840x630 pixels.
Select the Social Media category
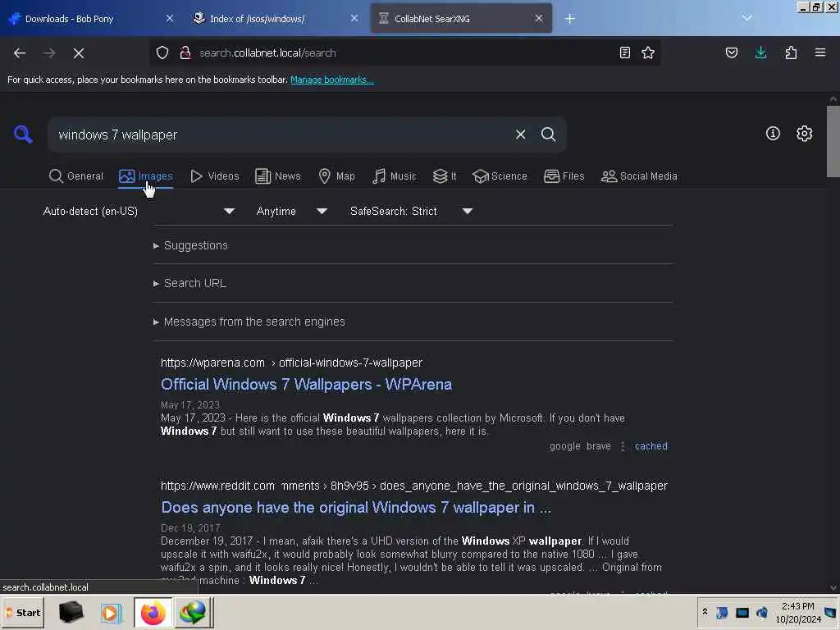[x=639, y=176]
